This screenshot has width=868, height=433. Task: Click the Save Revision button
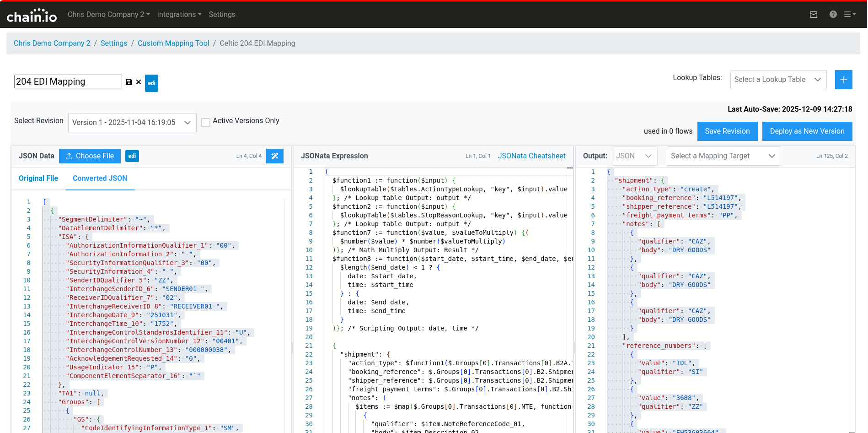727,131
